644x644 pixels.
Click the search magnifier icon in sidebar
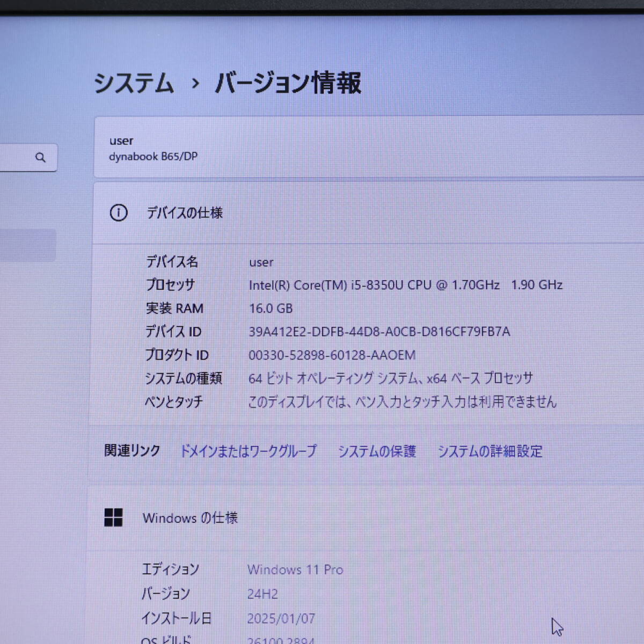[x=41, y=158]
